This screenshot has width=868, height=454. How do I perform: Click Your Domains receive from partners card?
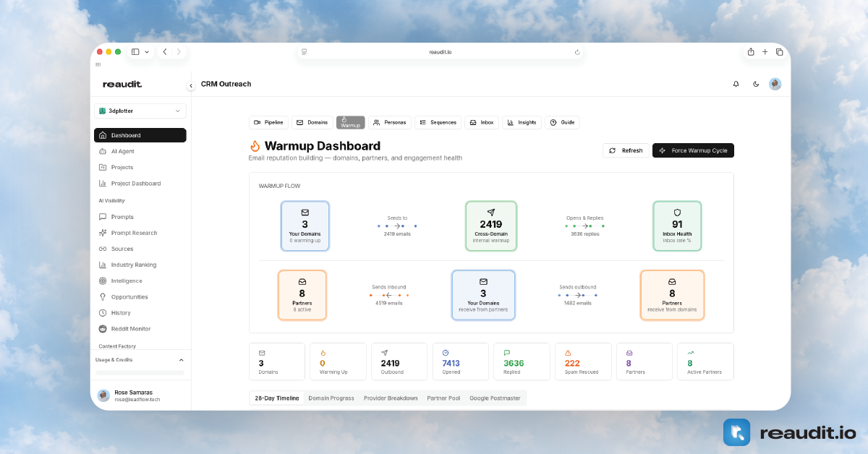coord(483,295)
